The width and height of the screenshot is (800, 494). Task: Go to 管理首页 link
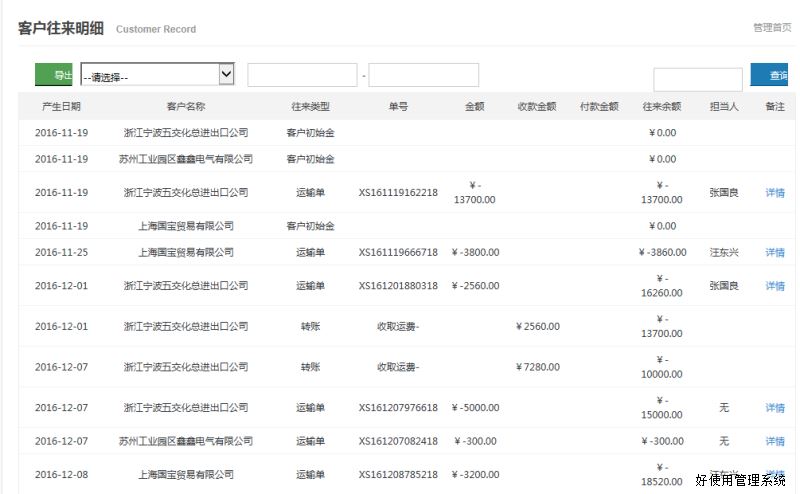click(x=772, y=28)
